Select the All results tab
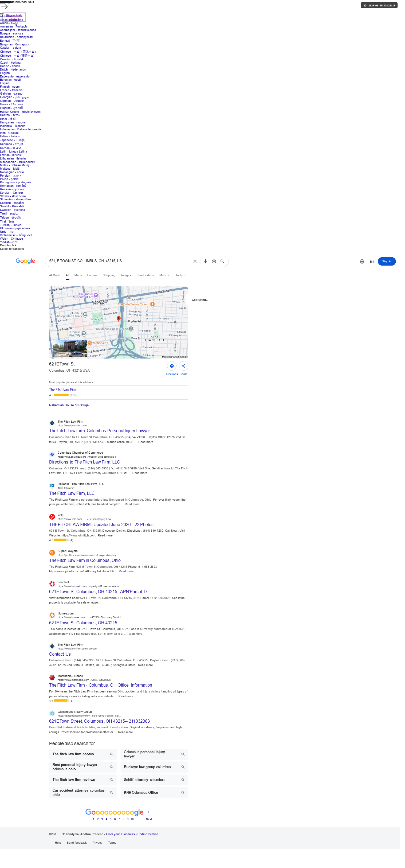 [x=68, y=279]
